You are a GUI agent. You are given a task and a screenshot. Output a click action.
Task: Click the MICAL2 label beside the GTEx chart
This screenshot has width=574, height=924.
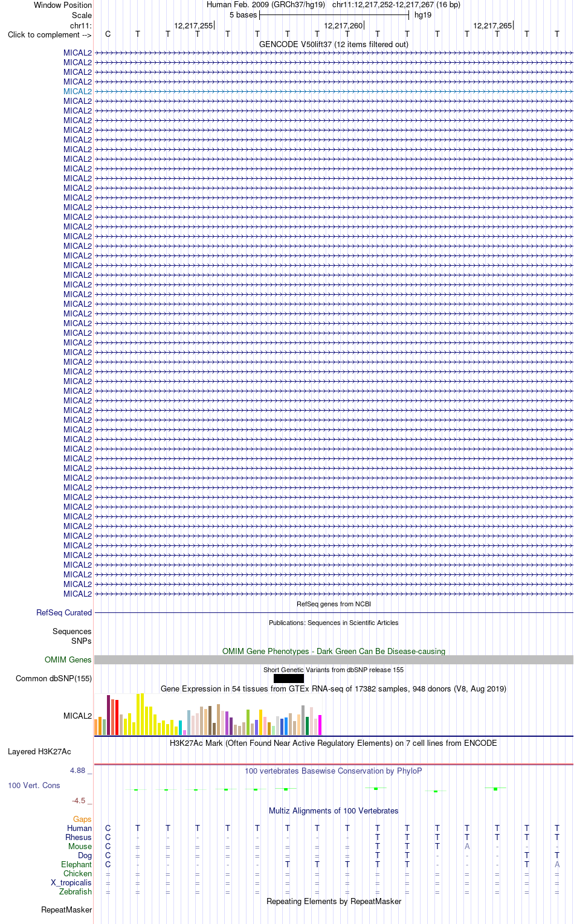(x=77, y=716)
